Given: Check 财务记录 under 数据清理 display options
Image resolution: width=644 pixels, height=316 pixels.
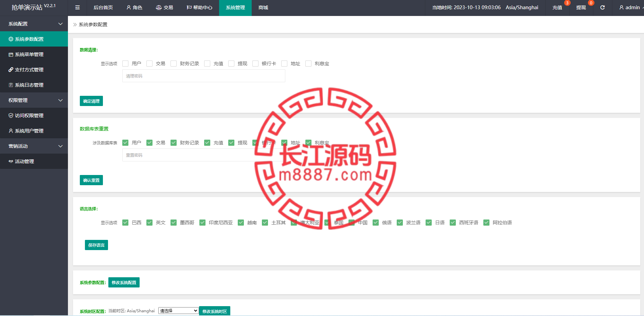Looking at the screenshot, I should pos(174,64).
